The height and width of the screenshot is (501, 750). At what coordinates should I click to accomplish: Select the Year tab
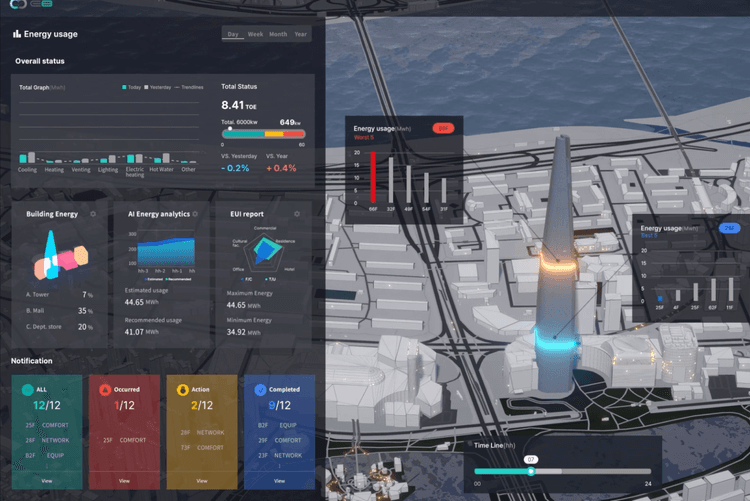pos(300,34)
